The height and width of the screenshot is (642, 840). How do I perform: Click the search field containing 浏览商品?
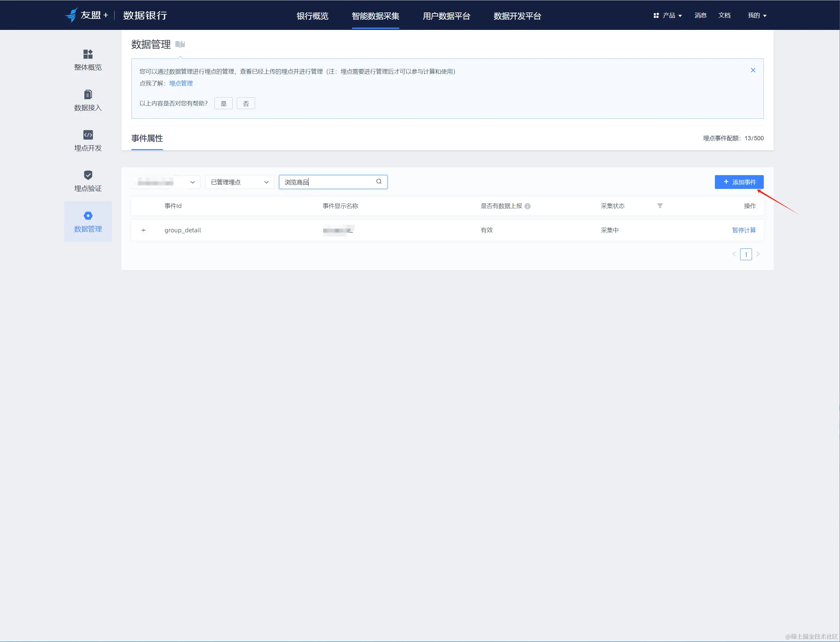tap(328, 182)
